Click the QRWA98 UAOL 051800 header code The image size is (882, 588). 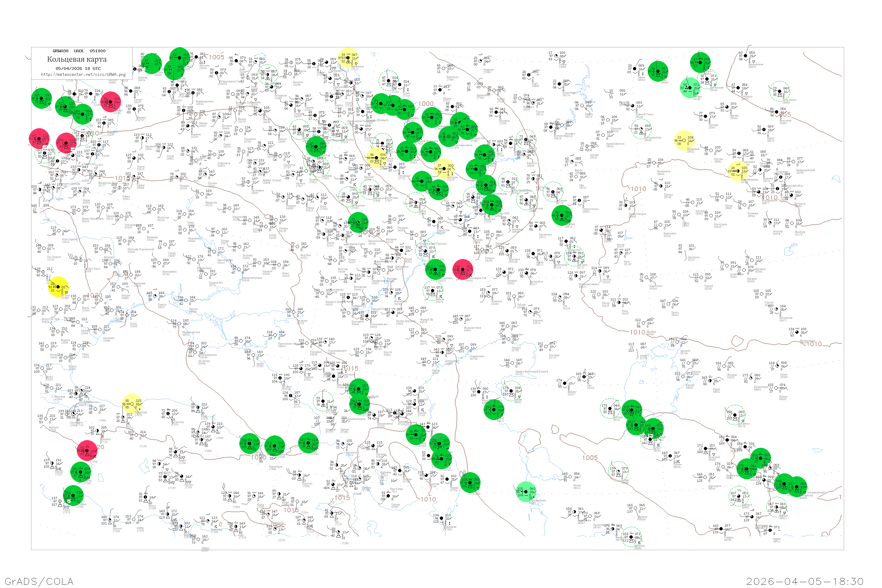tap(79, 51)
